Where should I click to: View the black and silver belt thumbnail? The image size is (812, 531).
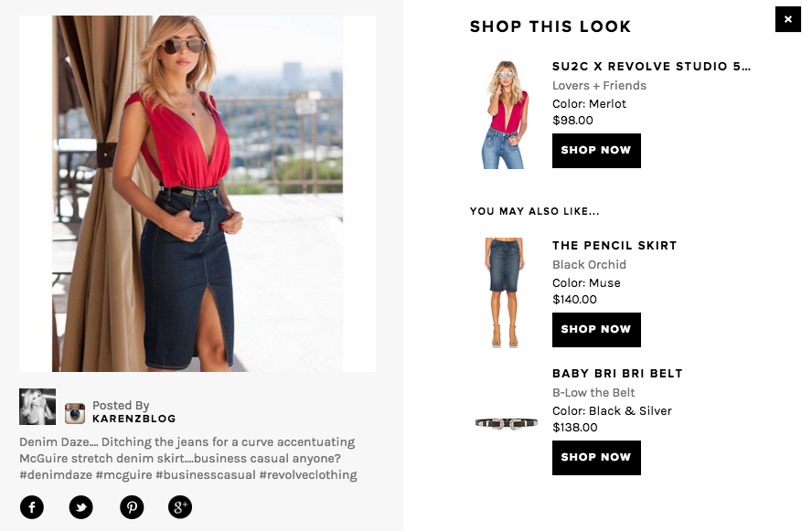tap(506, 423)
